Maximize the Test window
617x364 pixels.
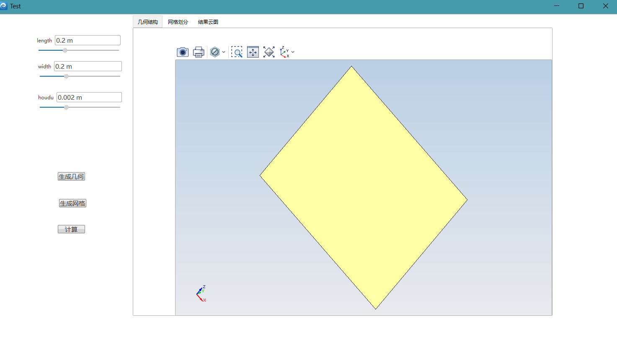pyautogui.click(x=581, y=6)
